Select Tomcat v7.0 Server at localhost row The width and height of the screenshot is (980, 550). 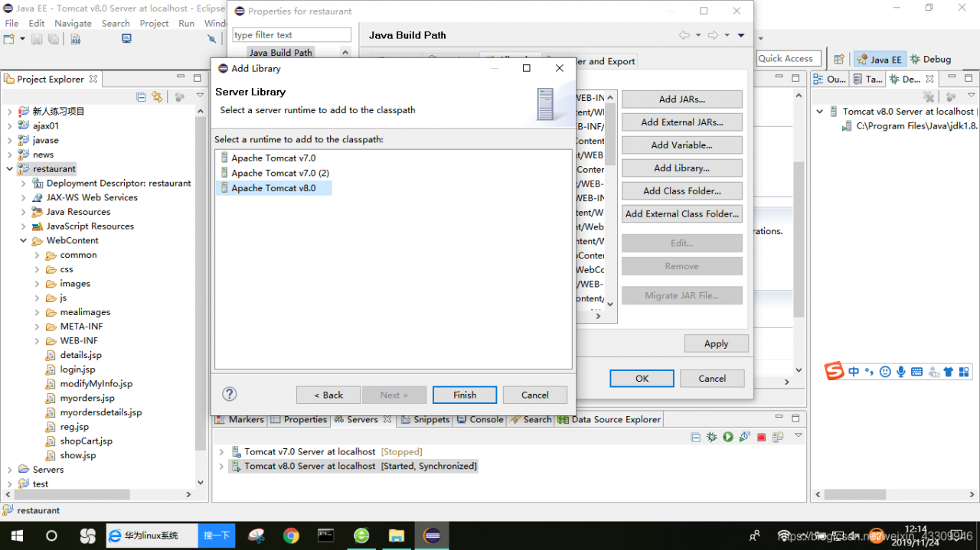[333, 451]
